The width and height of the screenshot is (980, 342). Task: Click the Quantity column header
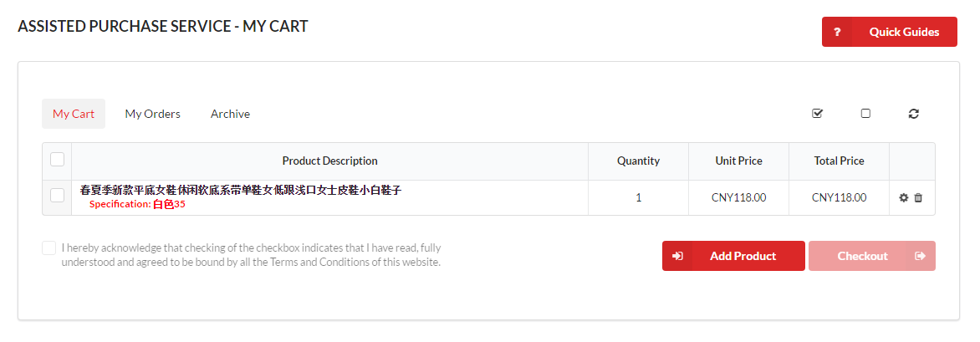638,161
